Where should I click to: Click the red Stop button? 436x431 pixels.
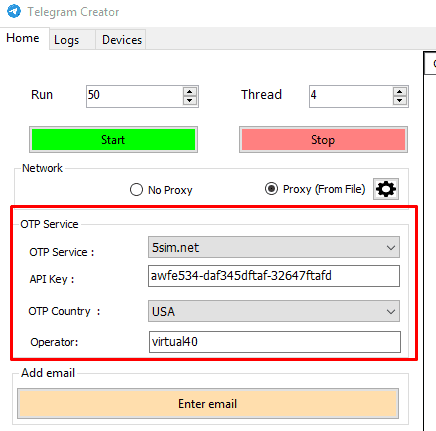(x=323, y=140)
